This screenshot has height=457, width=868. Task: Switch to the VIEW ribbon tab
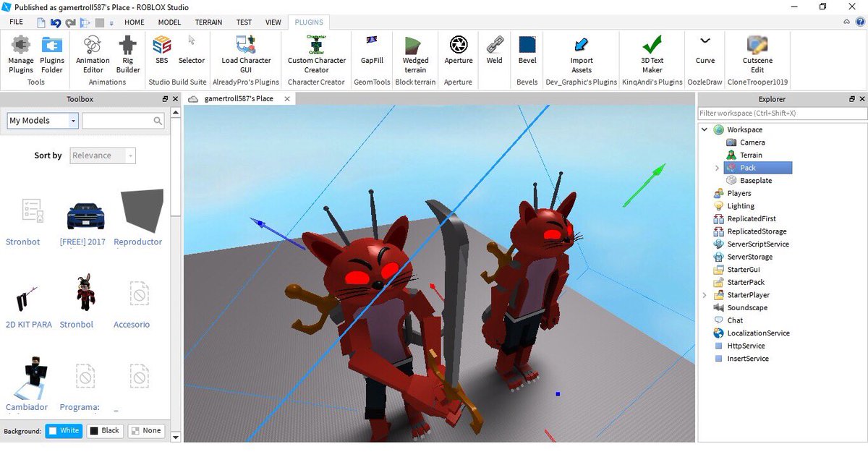pyautogui.click(x=273, y=22)
